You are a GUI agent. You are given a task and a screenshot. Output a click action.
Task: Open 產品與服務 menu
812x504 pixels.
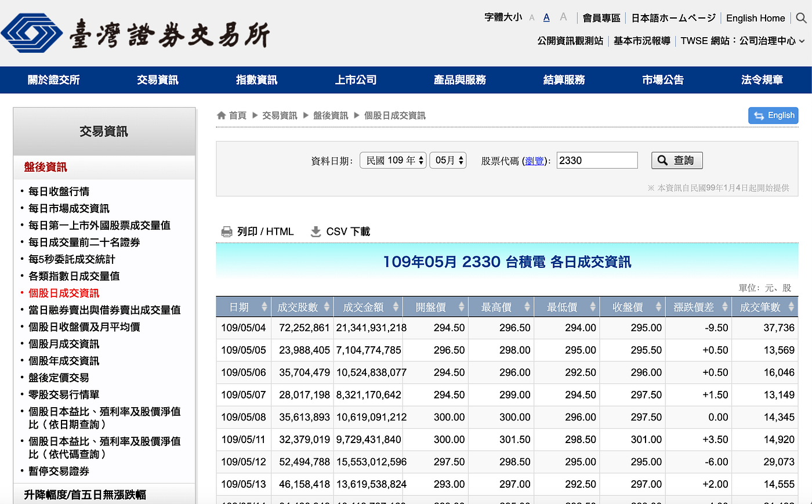[x=460, y=80]
